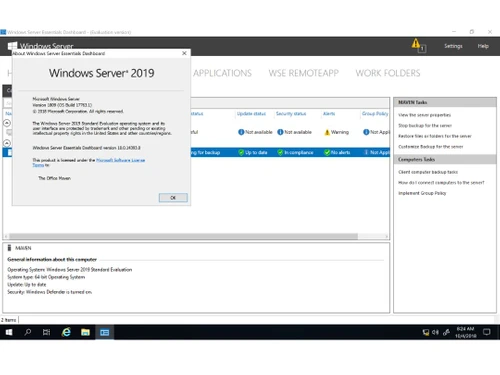500x375 pixels.
Task: Switch to the WORK FOLDERS tab
Action: pos(388,73)
